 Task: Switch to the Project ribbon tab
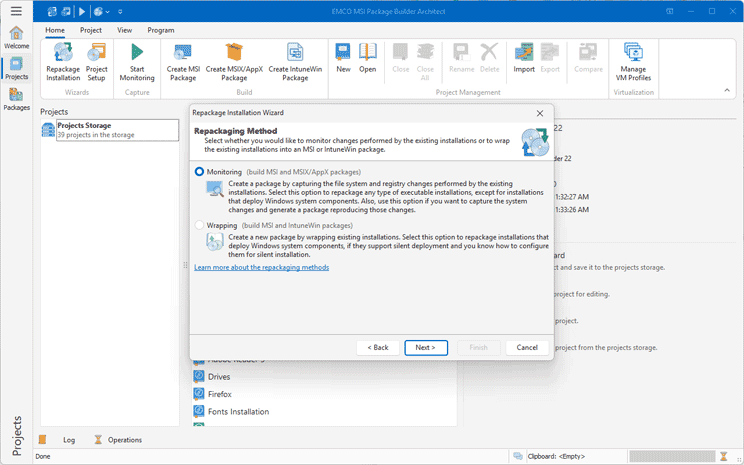pos(91,31)
